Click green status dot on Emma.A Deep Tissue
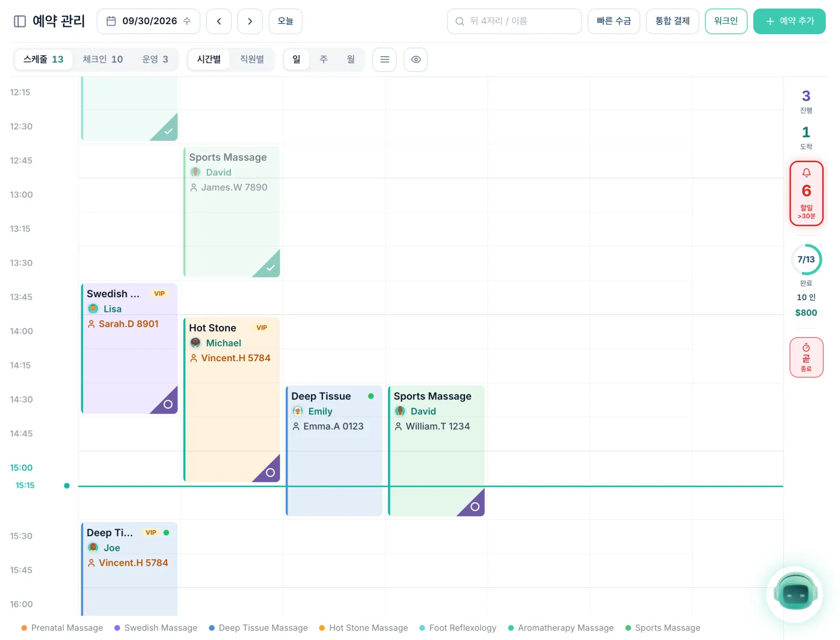Screen dimensions: 840x640 pyautogui.click(x=371, y=396)
